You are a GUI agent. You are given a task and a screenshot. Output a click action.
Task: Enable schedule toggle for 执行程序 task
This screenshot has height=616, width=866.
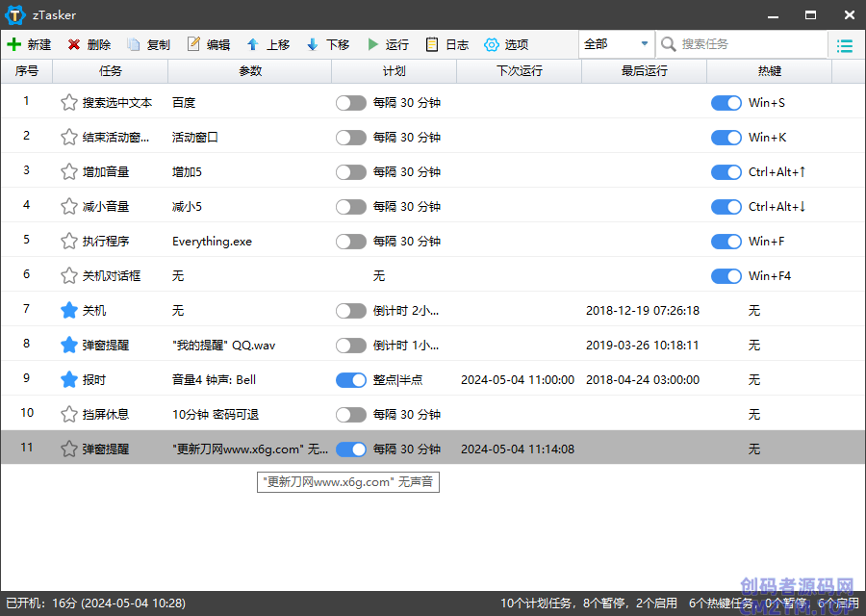pos(351,242)
